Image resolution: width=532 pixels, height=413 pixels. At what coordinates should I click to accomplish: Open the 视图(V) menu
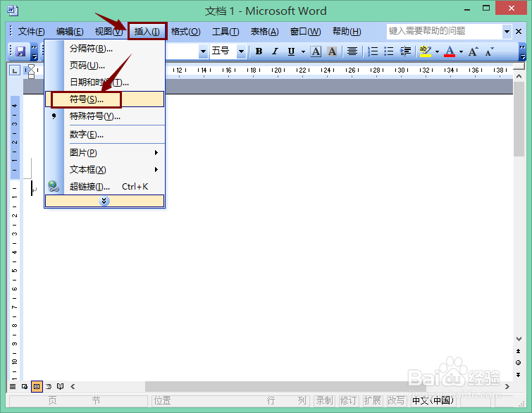pyautogui.click(x=109, y=32)
